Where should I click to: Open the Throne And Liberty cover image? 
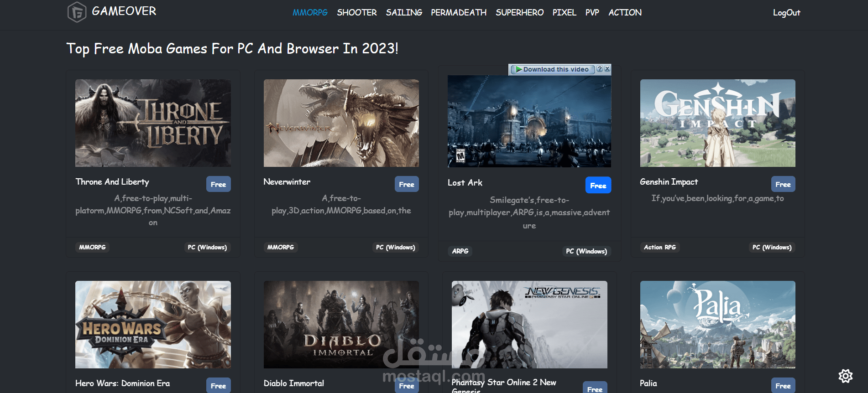point(153,123)
